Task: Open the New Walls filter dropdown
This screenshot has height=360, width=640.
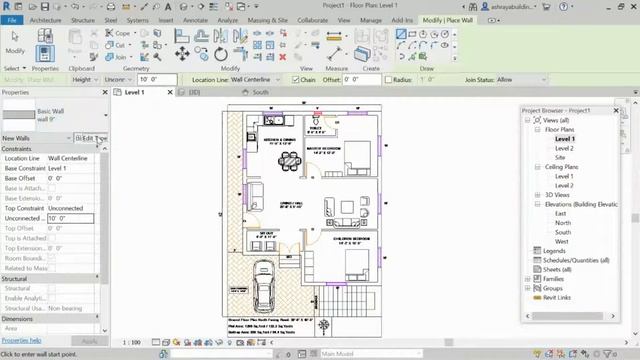Action: click(x=36, y=138)
